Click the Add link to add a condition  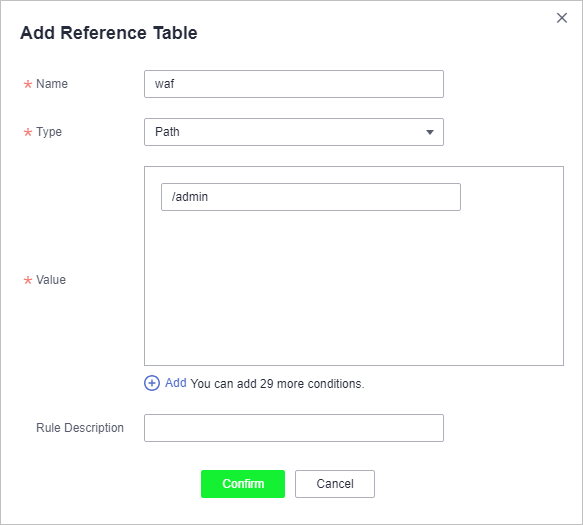click(x=175, y=383)
